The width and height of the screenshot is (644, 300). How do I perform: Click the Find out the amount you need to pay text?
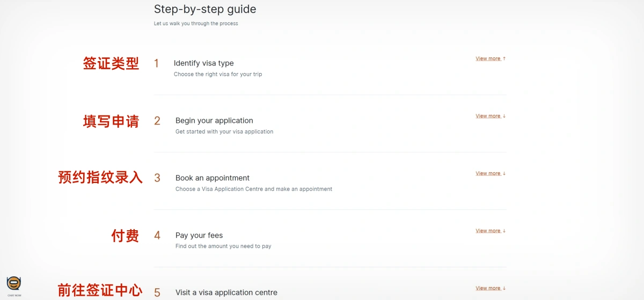click(223, 246)
